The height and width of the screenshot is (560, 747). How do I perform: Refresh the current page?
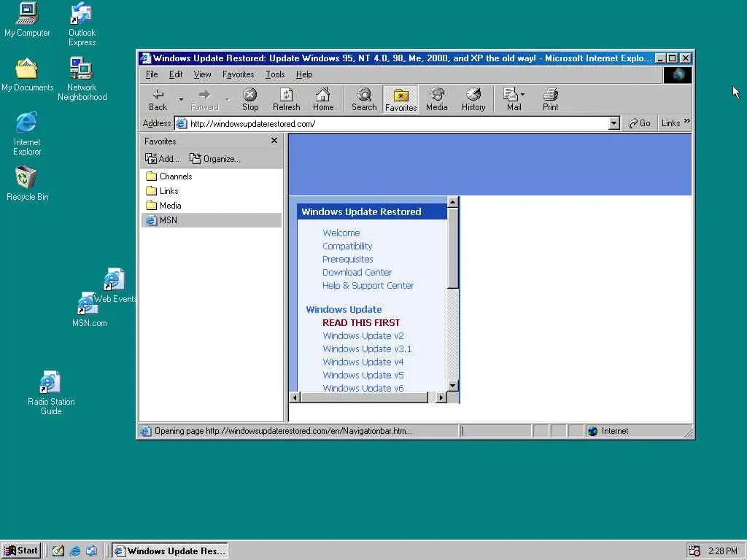click(286, 99)
